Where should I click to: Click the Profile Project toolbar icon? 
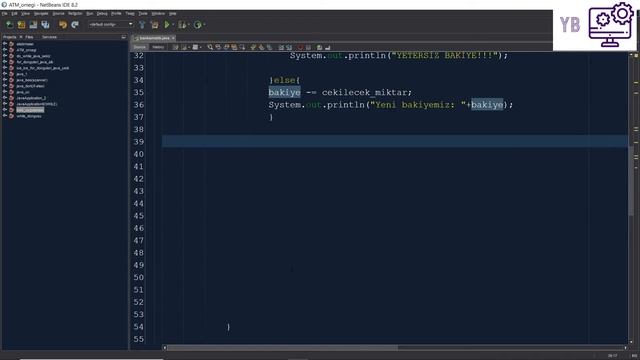[x=198, y=25]
